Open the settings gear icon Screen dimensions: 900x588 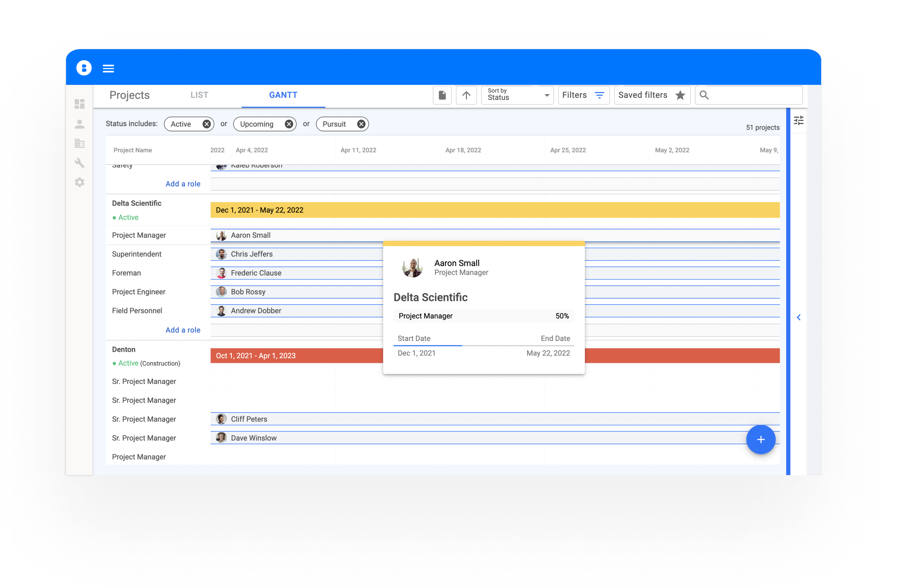pos(79,182)
